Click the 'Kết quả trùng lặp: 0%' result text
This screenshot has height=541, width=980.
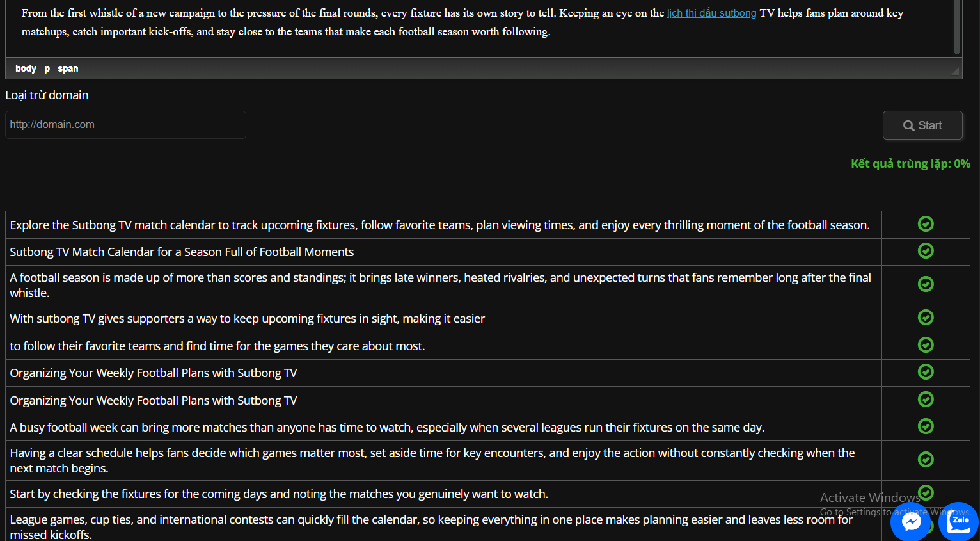[910, 164]
